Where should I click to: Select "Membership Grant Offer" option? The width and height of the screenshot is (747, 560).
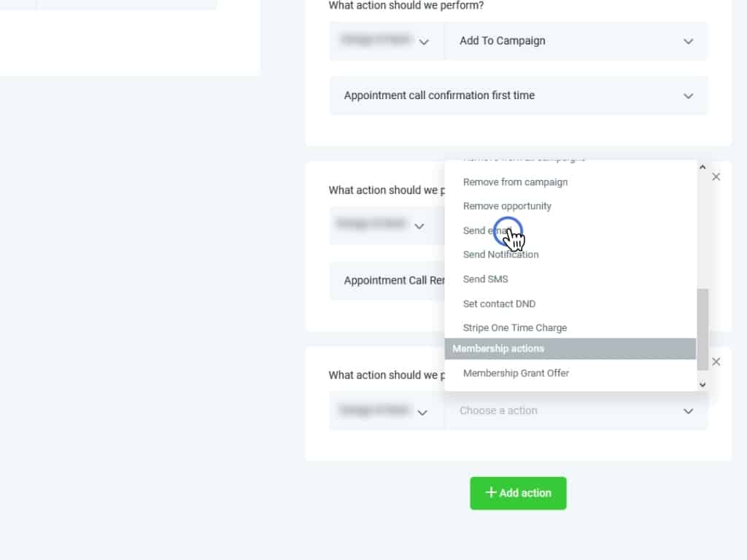(516, 373)
